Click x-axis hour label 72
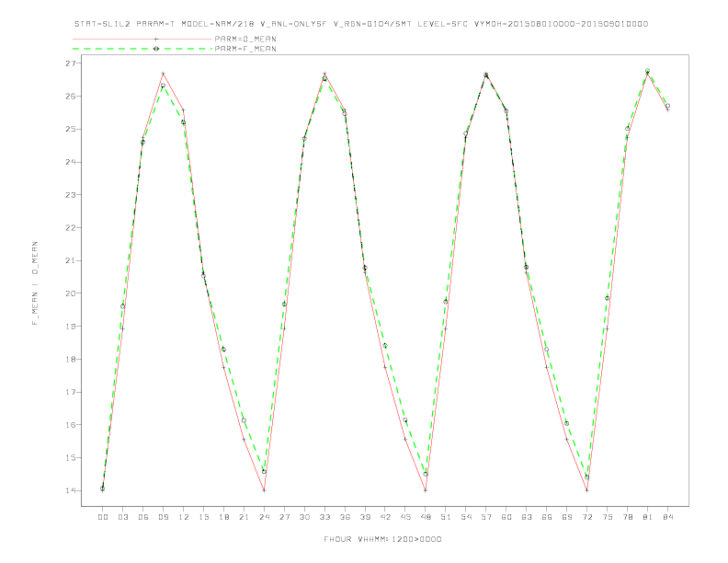Viewport: 728px width, 563px height. [587, 517]
